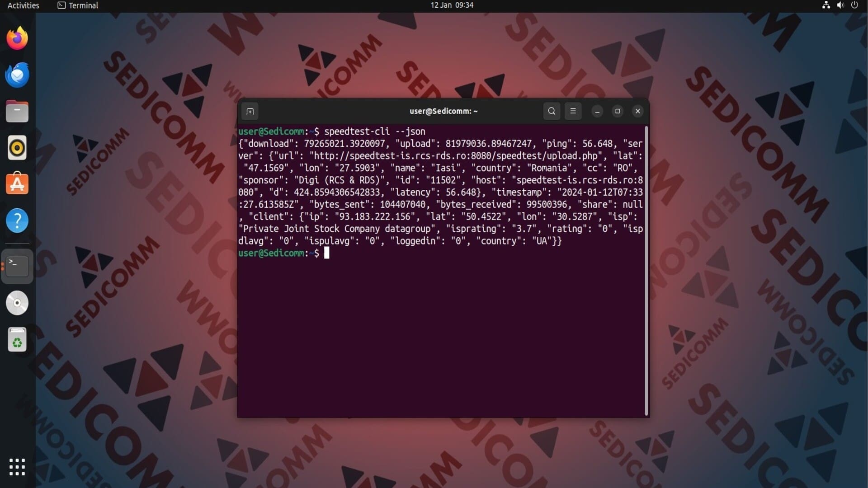Maximize the terminal window
The image size is (868, 488).
pyautogui.click(x=618, y=111)
